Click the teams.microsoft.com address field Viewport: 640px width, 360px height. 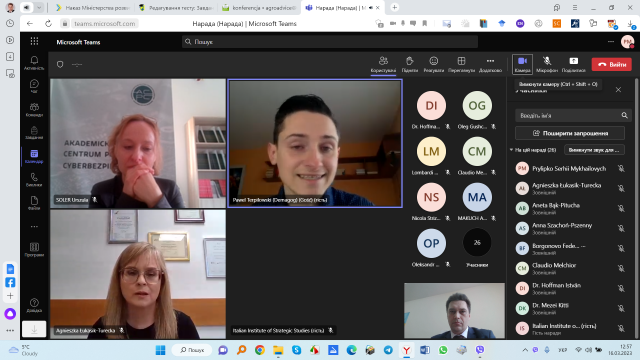click(x=104, y=24)
